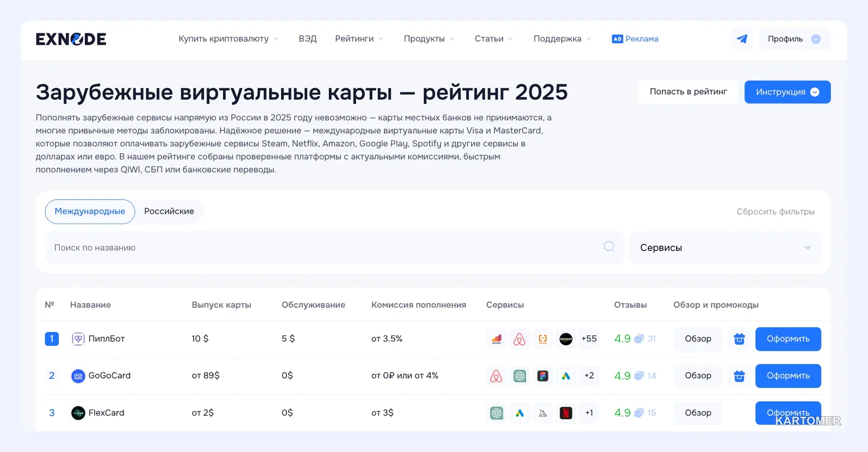Click Google Ads icon in FlexCard row
The image size is (868, 452).
(519, 413)
